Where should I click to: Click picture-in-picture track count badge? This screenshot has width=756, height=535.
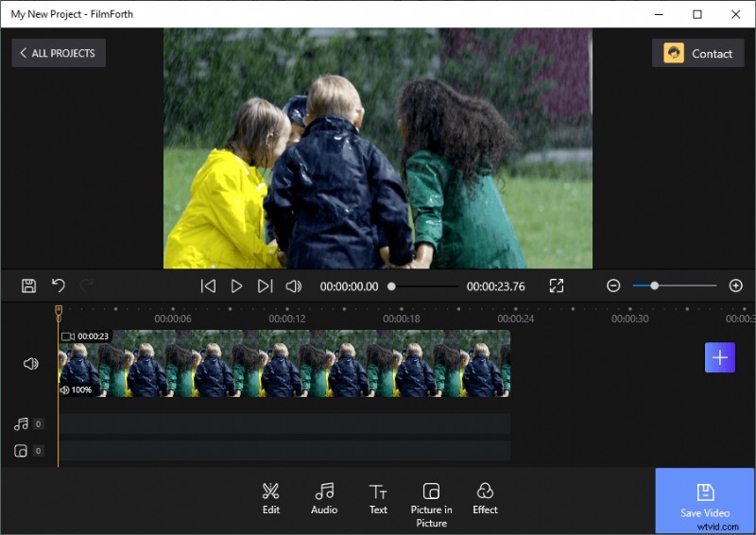(38, 451)
